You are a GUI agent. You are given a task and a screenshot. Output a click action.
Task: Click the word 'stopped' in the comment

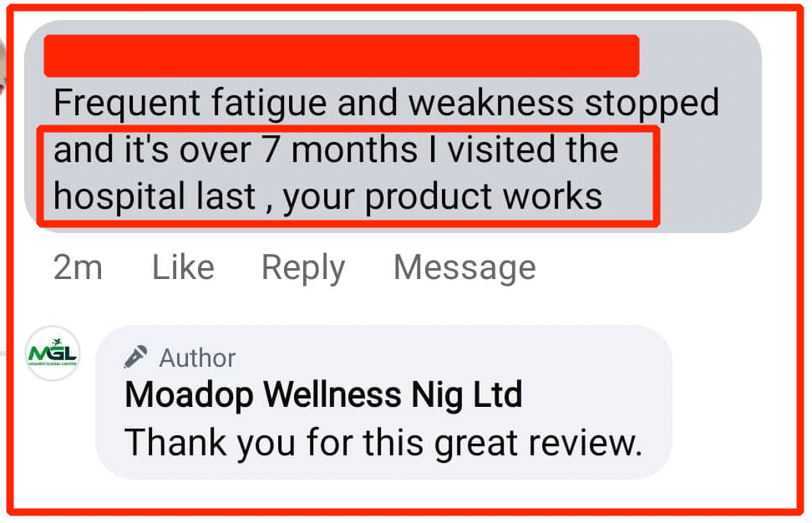point(652,104)
